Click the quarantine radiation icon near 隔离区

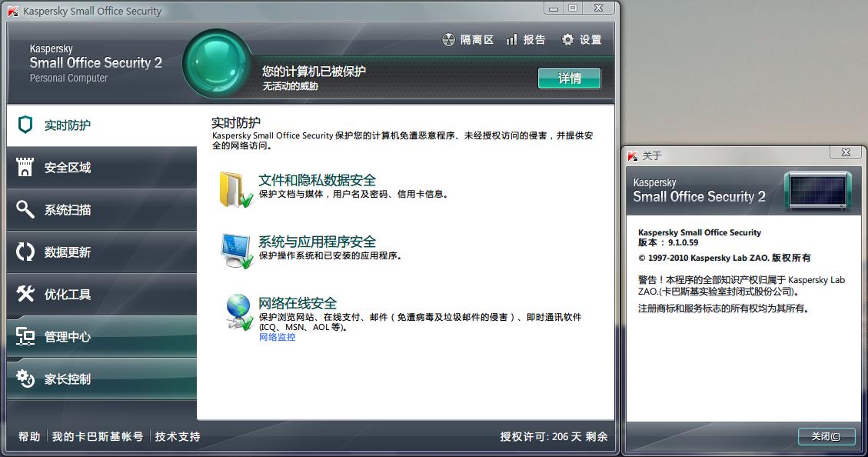pyautogui.click(x=448, y=39)
